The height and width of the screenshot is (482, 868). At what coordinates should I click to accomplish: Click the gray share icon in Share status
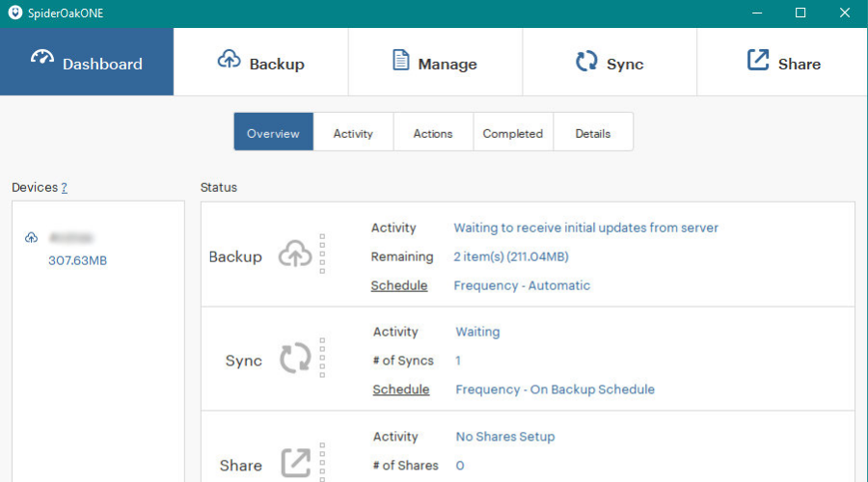point(296,463)
